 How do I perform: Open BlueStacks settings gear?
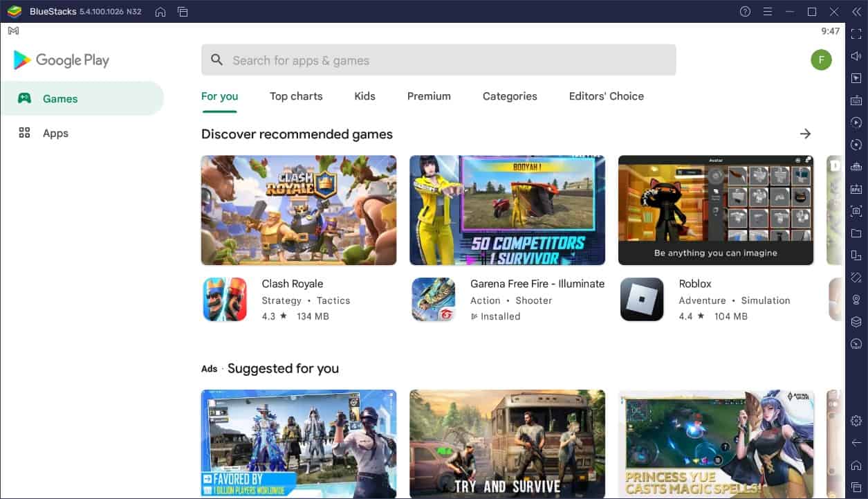856,420
